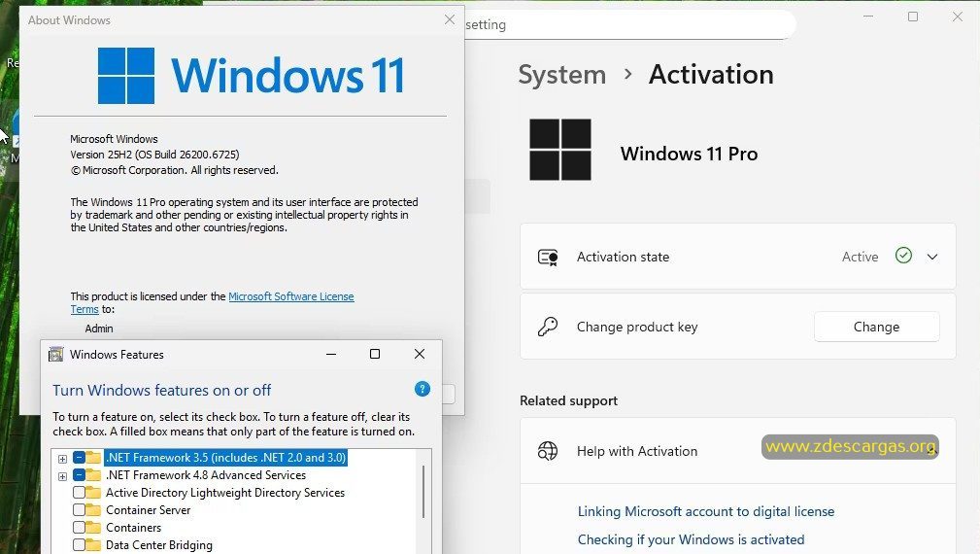The width and height of the screenshot is (980, 554).
Task: Expand the .NET Framework 4.8 Advanced Services node
Action: (62, 476)
